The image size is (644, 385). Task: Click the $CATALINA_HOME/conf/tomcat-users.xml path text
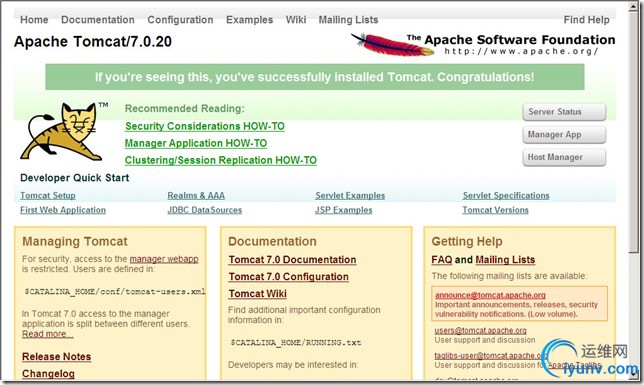coord(115,291)
